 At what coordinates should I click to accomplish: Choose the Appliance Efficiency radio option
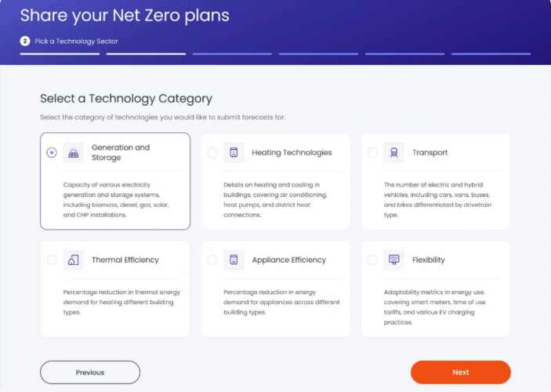point(212,260)
